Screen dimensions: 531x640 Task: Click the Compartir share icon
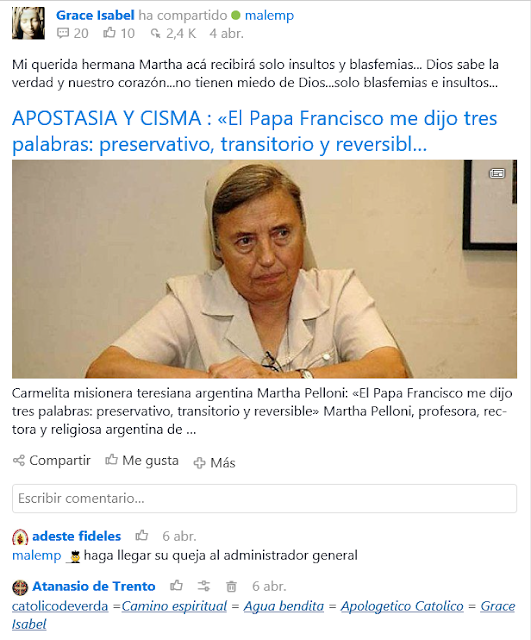pos(19,460)
